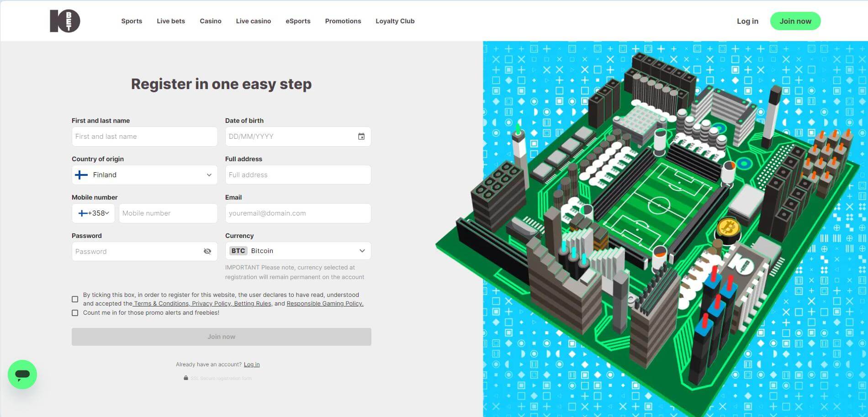
Task: Click the green Join now header button
Action: coord(795,21)
